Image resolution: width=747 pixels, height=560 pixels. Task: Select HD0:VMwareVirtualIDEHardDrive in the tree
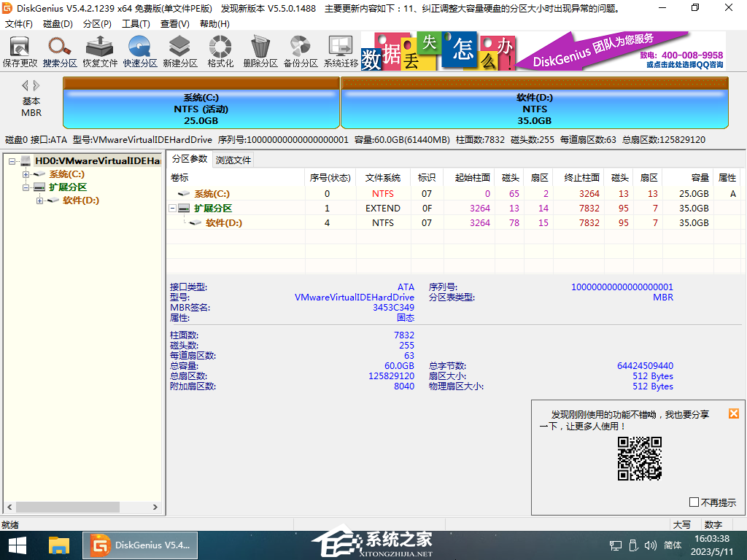(98, 161)
